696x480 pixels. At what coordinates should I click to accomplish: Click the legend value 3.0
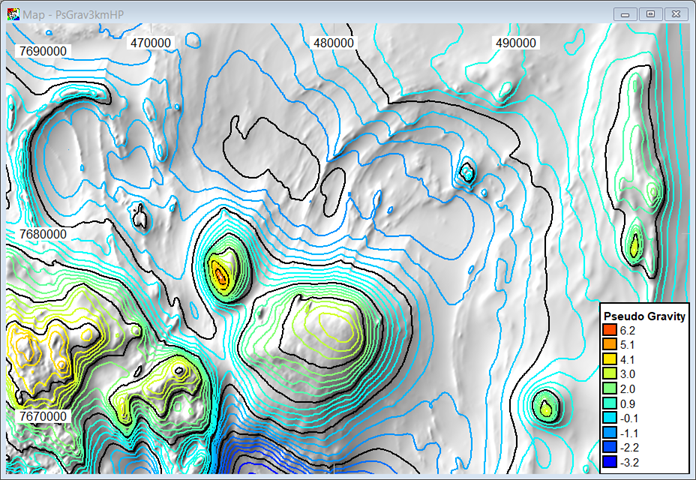628,374
